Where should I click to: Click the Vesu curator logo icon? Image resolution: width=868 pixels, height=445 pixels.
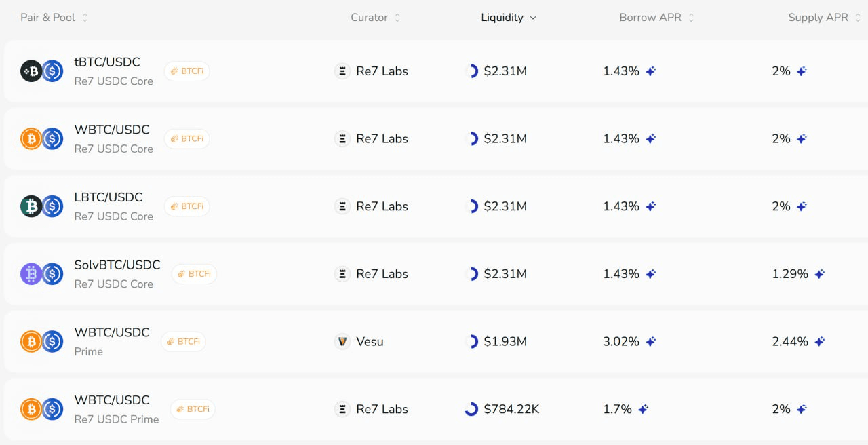pos(343,342)
